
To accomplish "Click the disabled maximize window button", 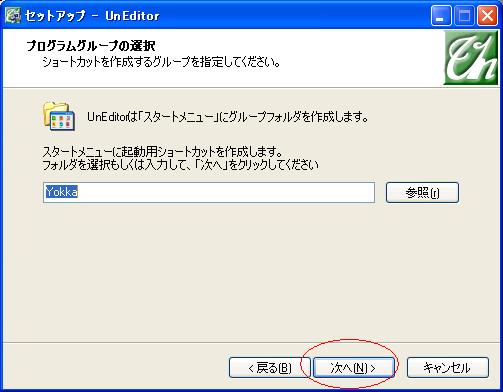I will (464, 16).
